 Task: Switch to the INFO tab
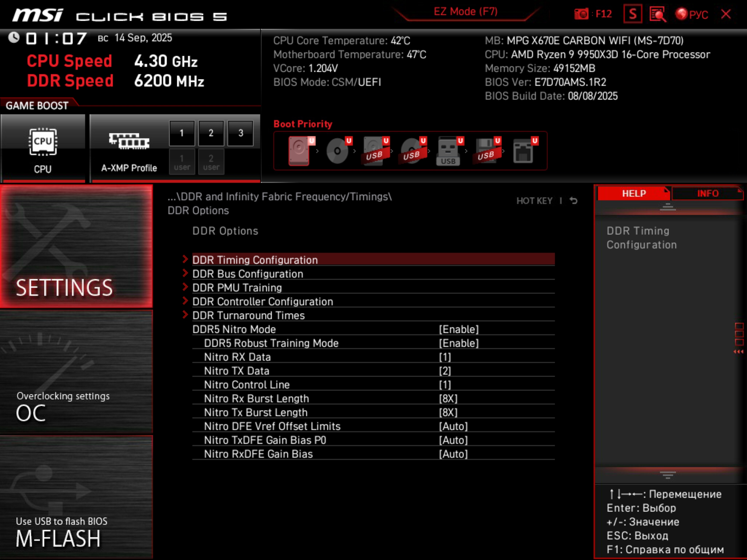[x=708, y=193]
